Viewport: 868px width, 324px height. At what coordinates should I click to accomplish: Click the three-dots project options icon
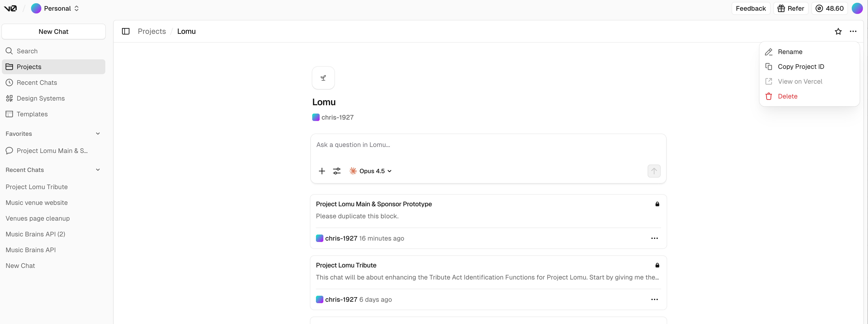point(853,31)
